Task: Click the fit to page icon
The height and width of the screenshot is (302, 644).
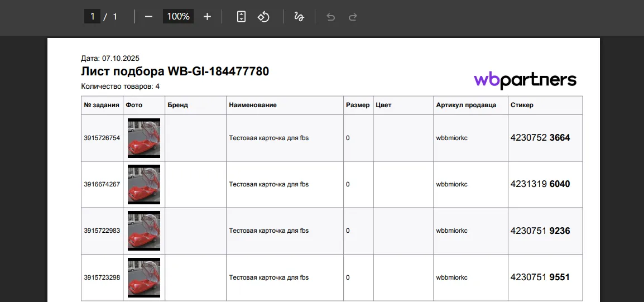Action: (241, 17)
